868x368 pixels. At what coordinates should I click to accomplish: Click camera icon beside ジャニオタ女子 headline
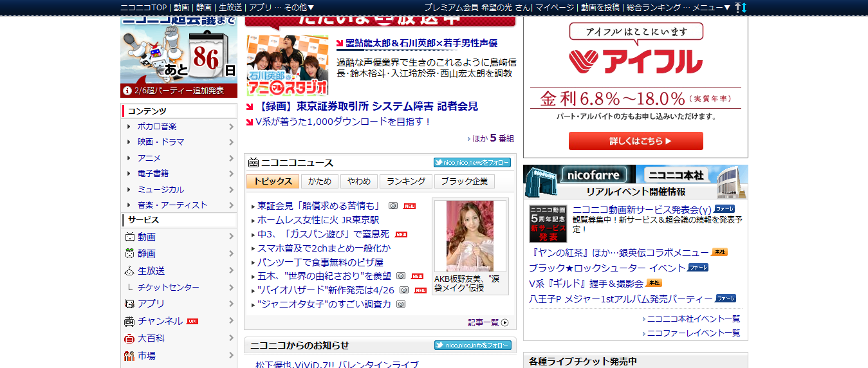click(401, 304)
